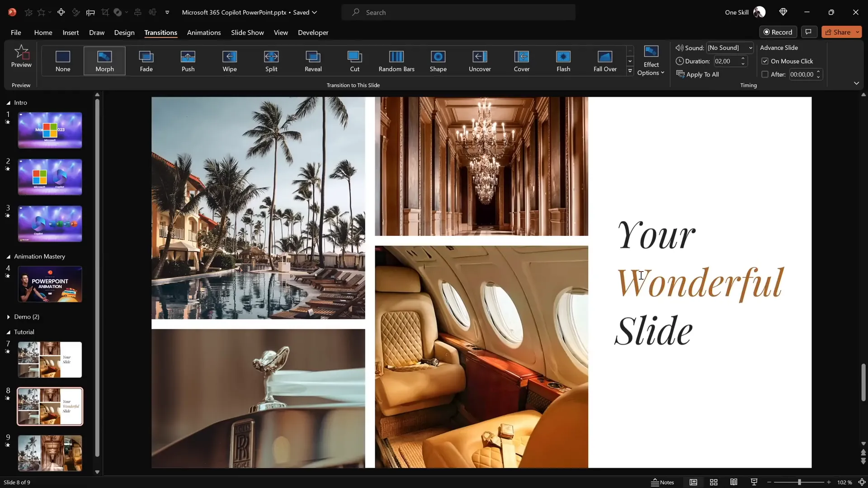The width and height of the screenshot is (868, 488).
Task: Start Slide Show from status bar
Action: click(754, 482)
